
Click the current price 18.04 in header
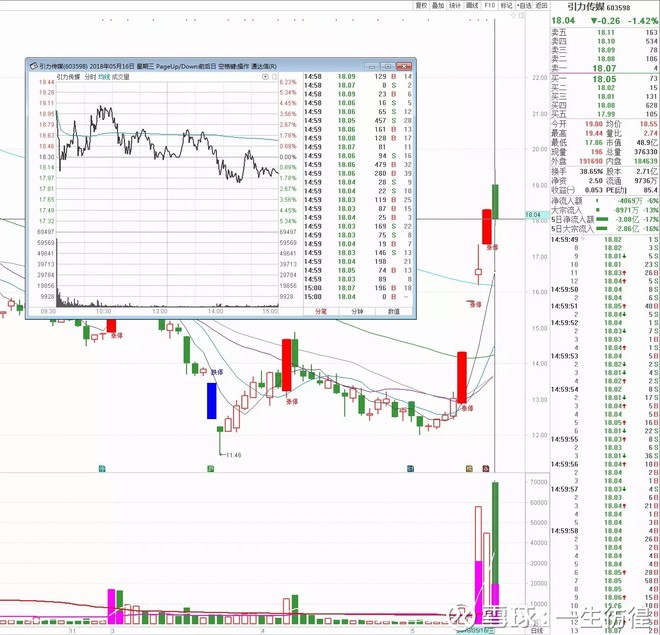click(563, 21)
